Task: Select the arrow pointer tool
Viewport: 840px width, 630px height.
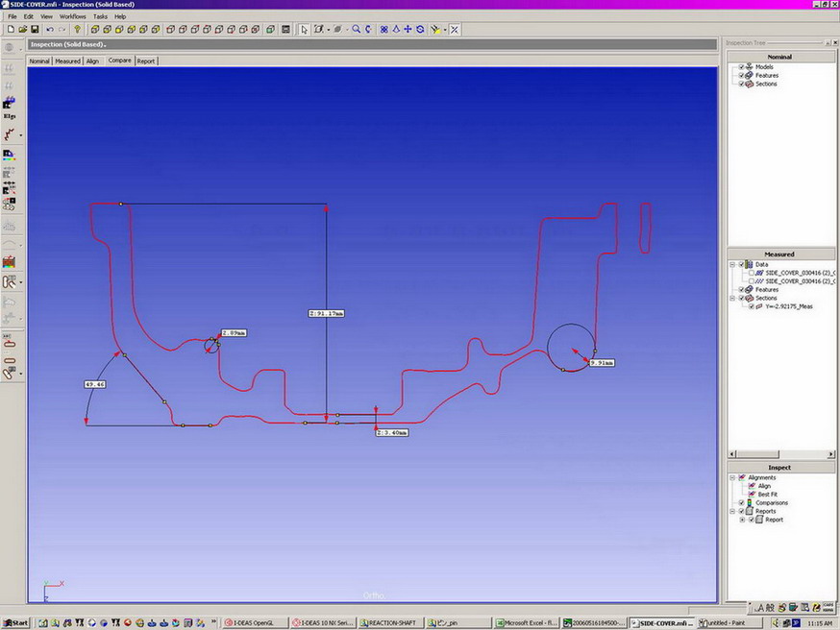Action: point(304,30)
